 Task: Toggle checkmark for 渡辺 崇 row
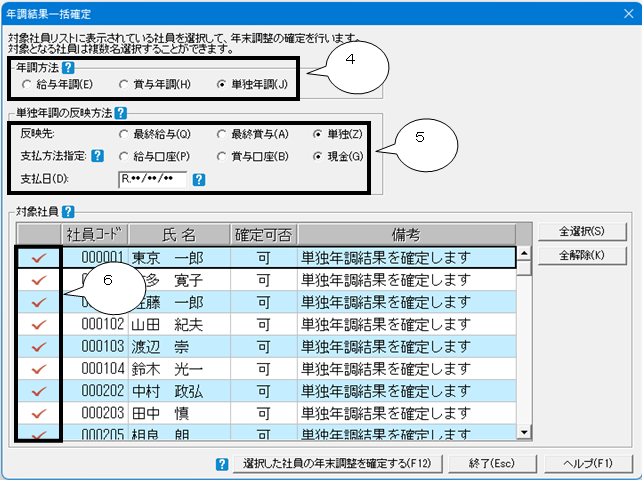pos(39,347)
